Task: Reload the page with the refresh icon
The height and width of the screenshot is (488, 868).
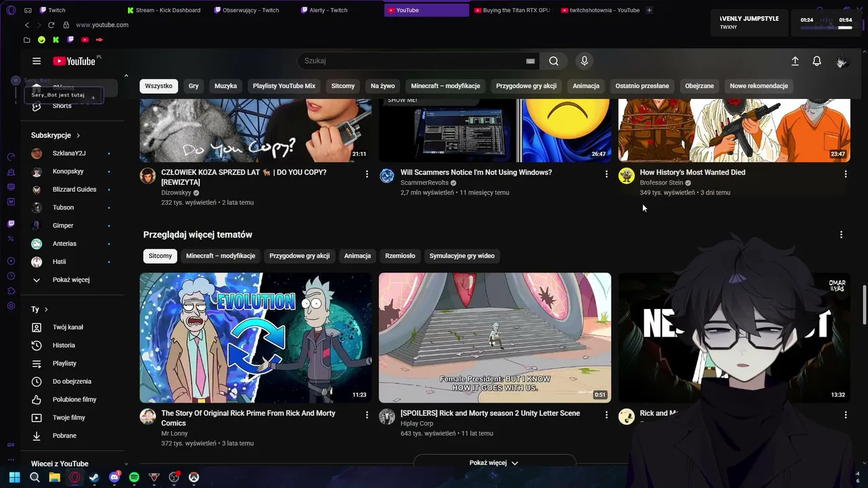Action: [x=51, y=25]
